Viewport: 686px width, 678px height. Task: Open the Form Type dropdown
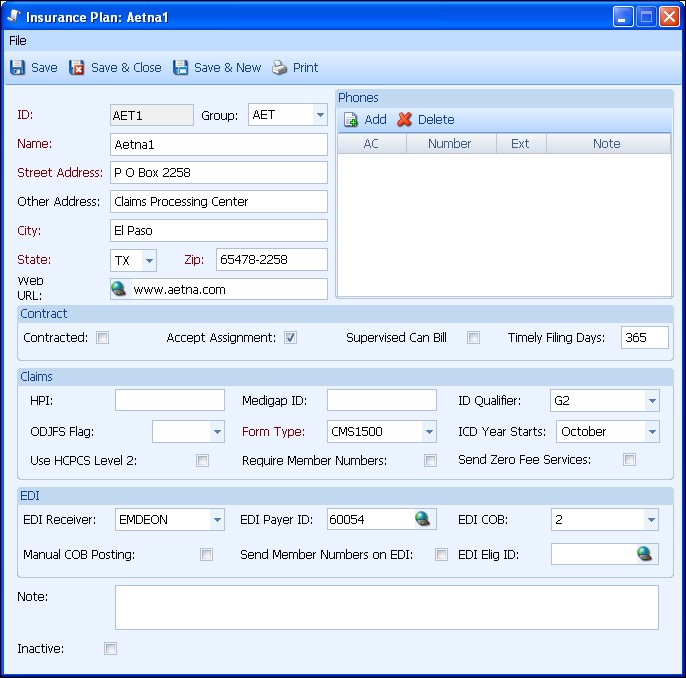[429, 432]
